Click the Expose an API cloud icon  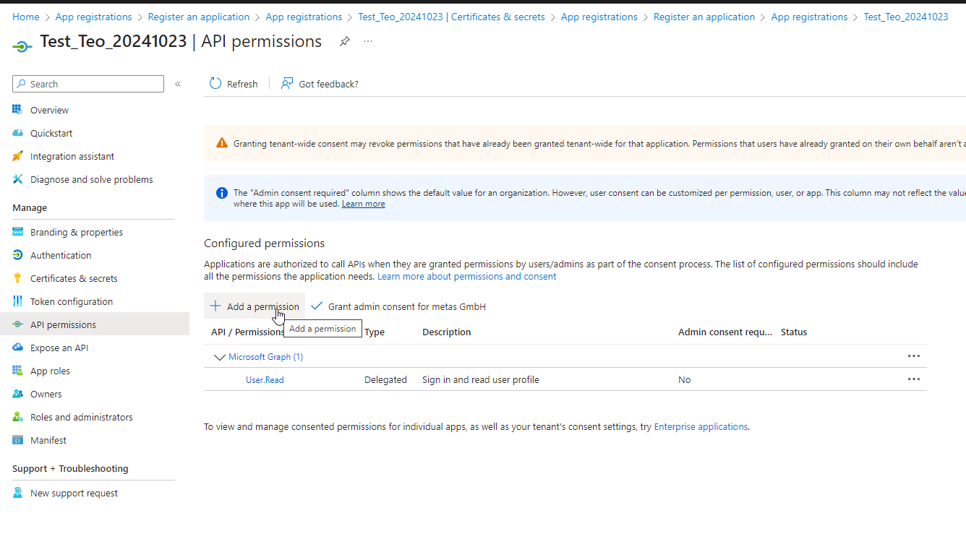(17, 348)
